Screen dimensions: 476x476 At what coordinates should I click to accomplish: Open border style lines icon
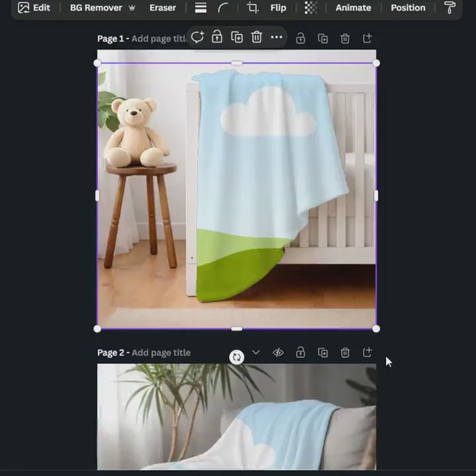(201, 7)
